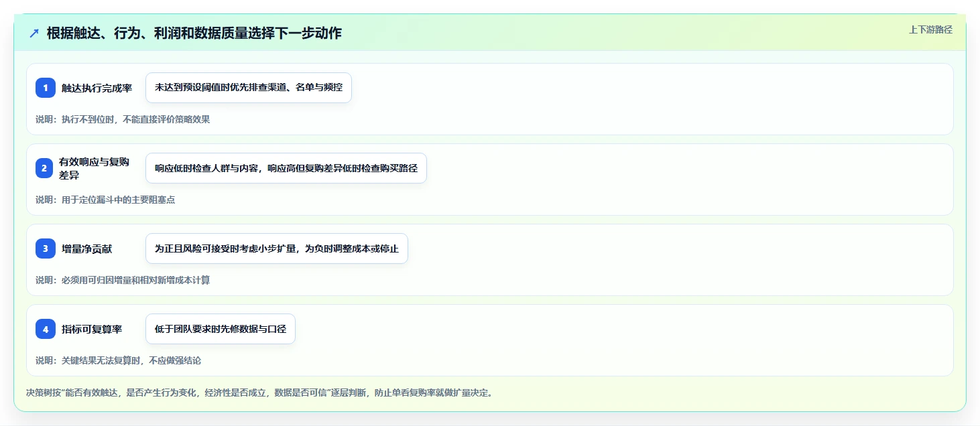The image size is (980, 426).
Task: Click the note 关键结果无法复算时，不应做强结论
Action: 118,360
